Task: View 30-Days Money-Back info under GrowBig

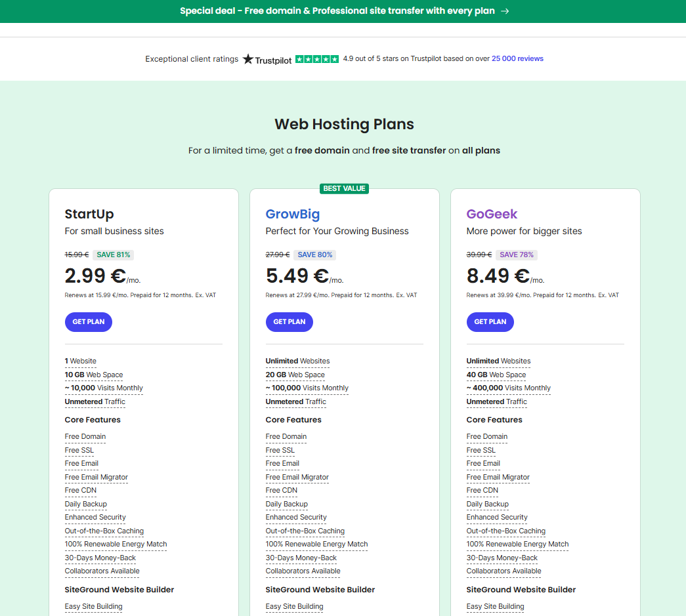Action: point(301,558)
